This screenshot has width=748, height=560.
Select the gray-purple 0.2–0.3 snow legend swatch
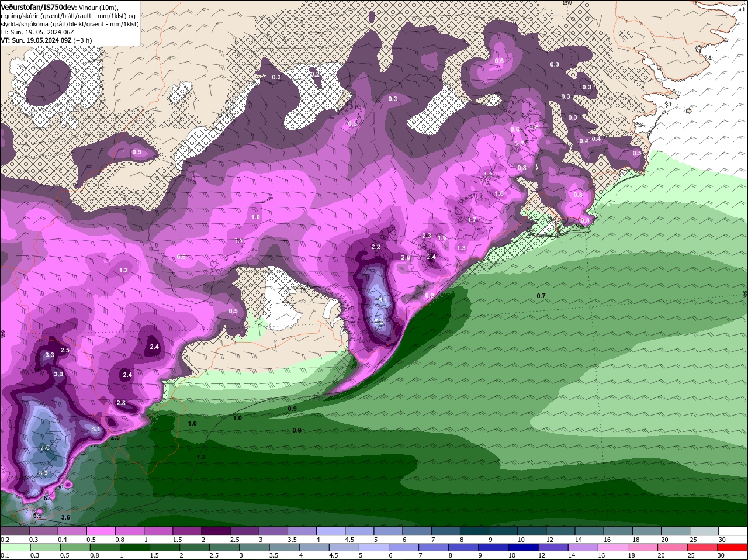15,531
